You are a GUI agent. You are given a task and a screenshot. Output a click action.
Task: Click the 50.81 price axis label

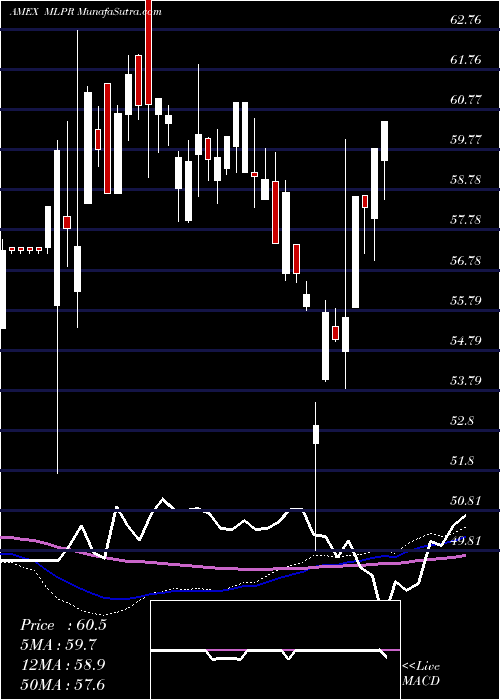(466, 500)
